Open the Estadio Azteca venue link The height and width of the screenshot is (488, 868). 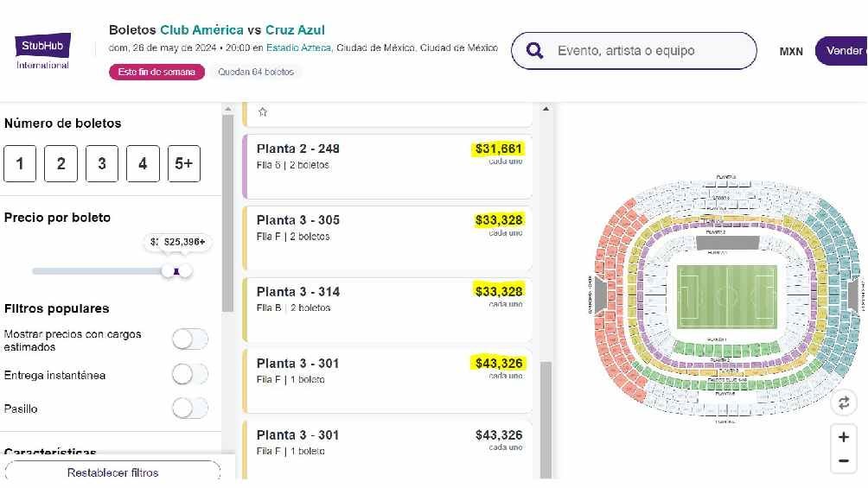(x=298, y=48)
